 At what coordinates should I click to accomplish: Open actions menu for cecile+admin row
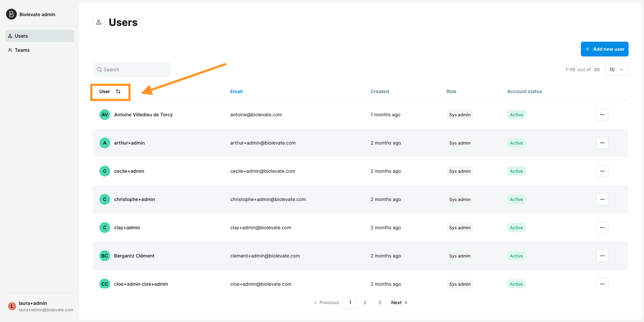click(x=602, y=171)
